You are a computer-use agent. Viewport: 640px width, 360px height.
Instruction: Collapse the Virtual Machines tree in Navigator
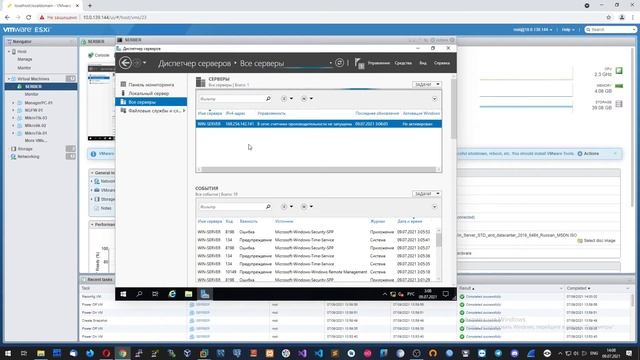tap(9, 79)
